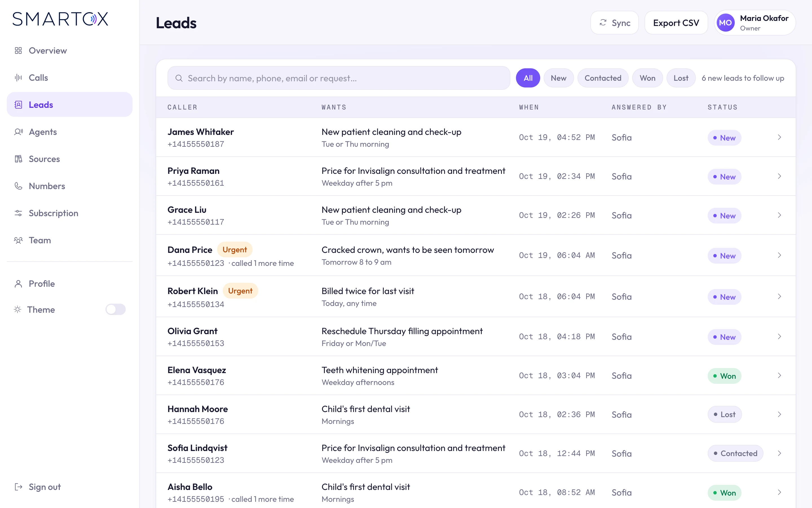Click the Sync refresh arrows icon
The width and height of the screenshot is (812, 508).
click(x=603, y=23)
